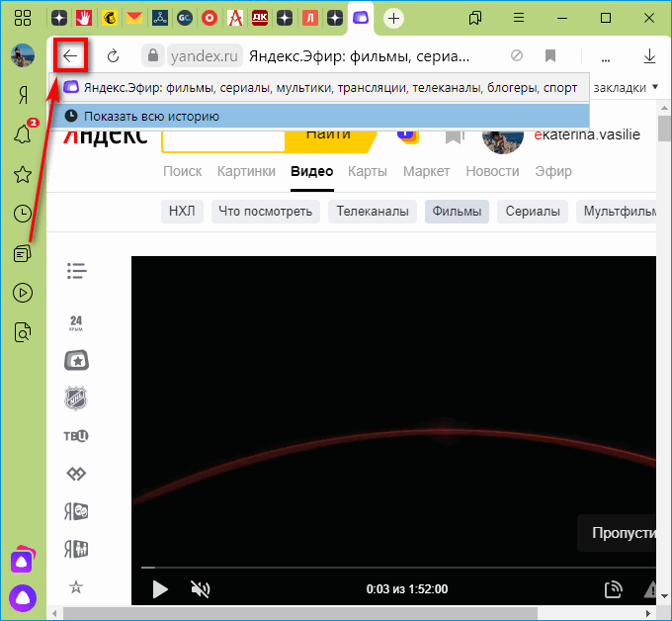Switch to the Картинки tab

pyautogui.click(x=246, y=171)
